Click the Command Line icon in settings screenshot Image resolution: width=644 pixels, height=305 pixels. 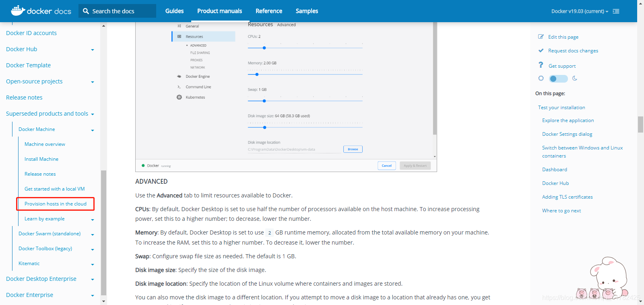(179, 87)
